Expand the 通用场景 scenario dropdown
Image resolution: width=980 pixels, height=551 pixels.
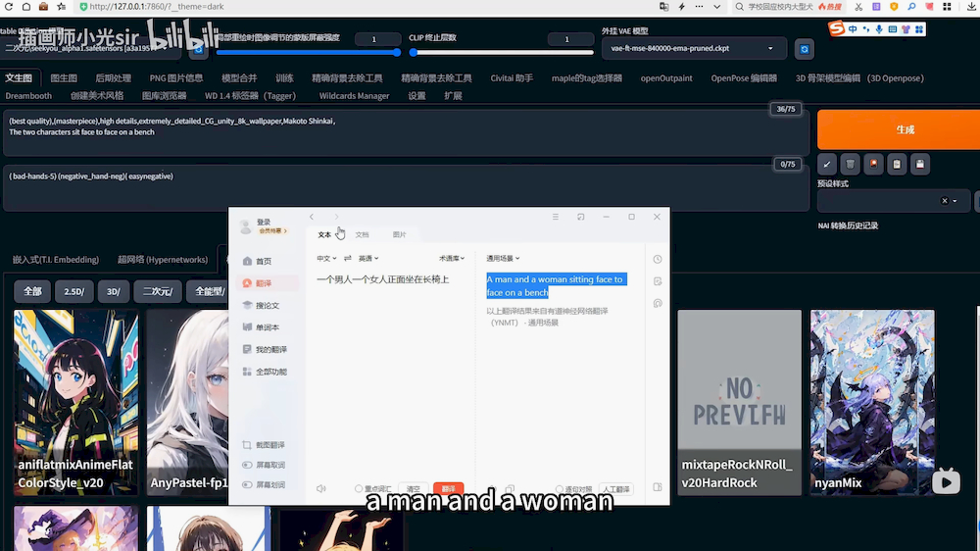[x=503, y=258]
